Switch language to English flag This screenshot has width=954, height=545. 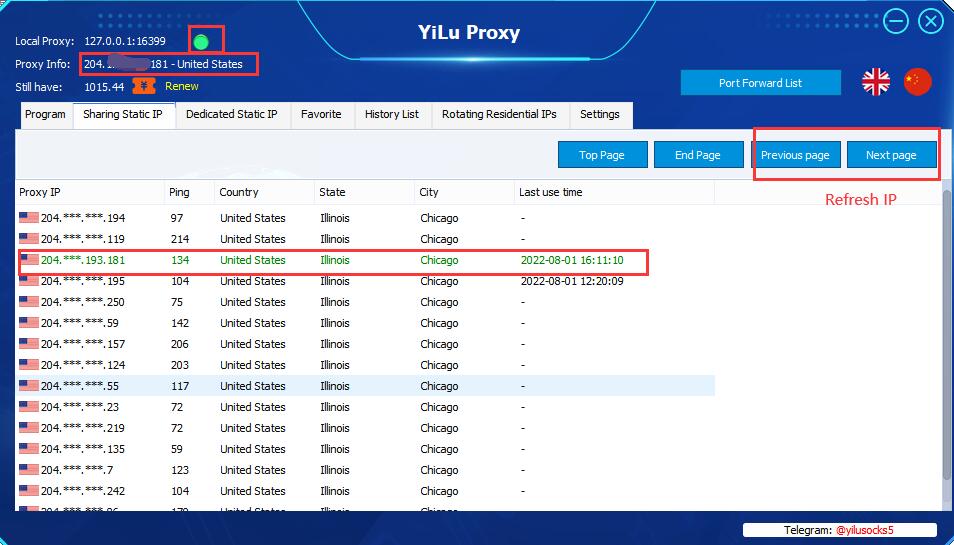click(x=876, y=82)
